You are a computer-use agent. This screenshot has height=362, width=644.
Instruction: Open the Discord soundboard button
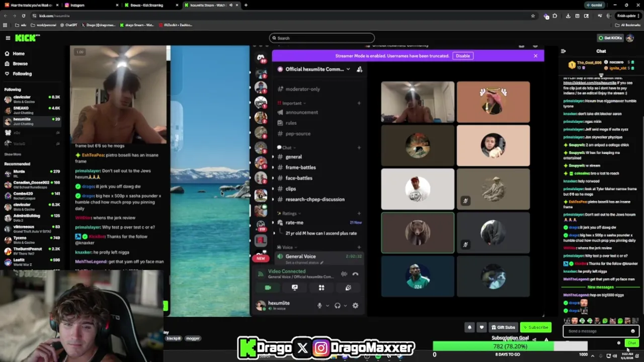[x=348, y=288]
